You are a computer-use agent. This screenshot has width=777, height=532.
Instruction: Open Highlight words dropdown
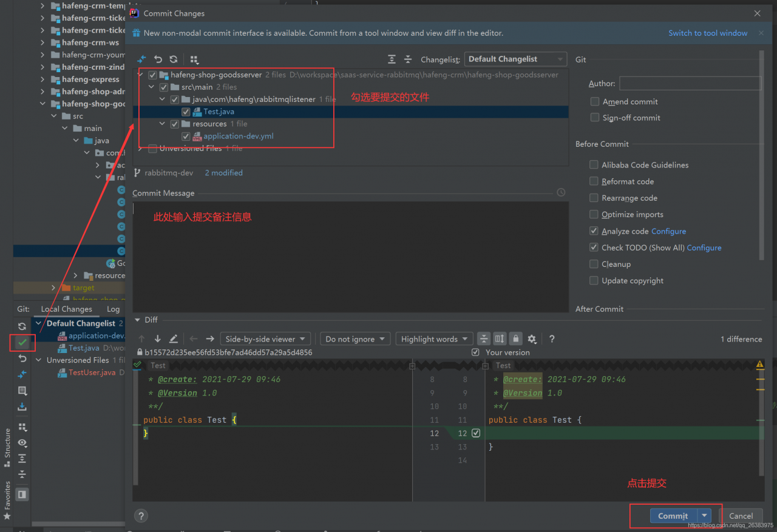[434, 339]
